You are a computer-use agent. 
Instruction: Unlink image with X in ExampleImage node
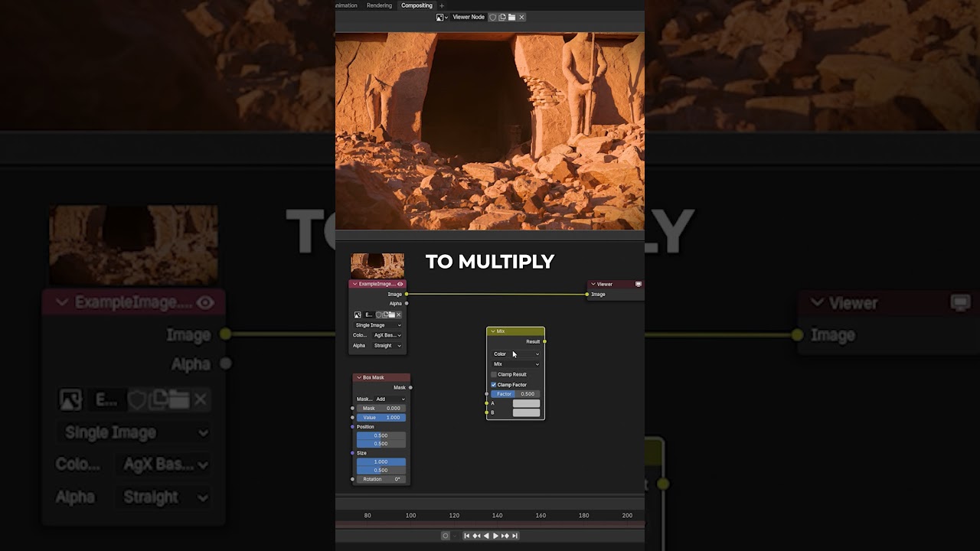pyautogui.click(x=398, y=315)
